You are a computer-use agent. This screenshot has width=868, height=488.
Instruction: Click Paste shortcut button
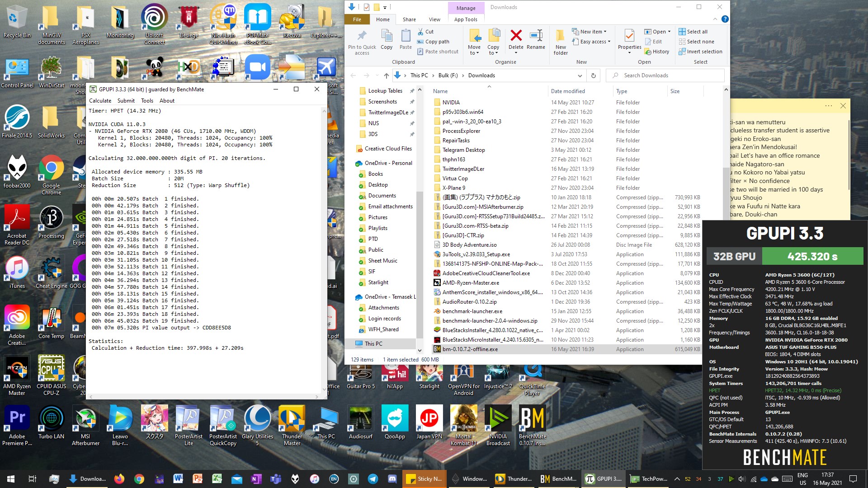tap(438, 52)
